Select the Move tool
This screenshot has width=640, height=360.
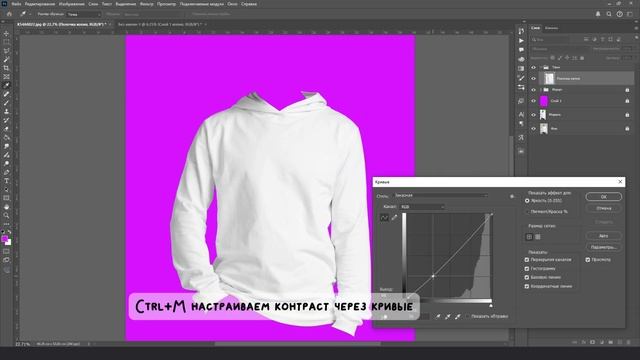[x=7, y=33]
